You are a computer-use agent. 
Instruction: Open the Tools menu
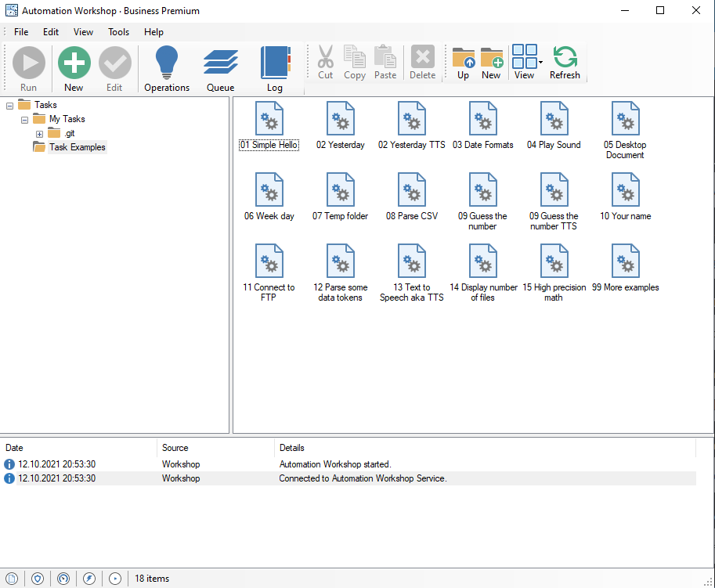click(118, 32)
